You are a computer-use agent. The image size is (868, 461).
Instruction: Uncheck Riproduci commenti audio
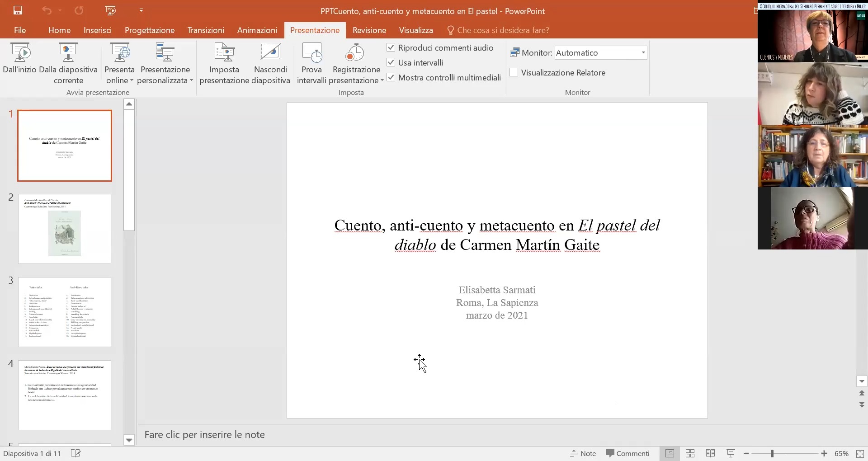[x=391, y=47]
